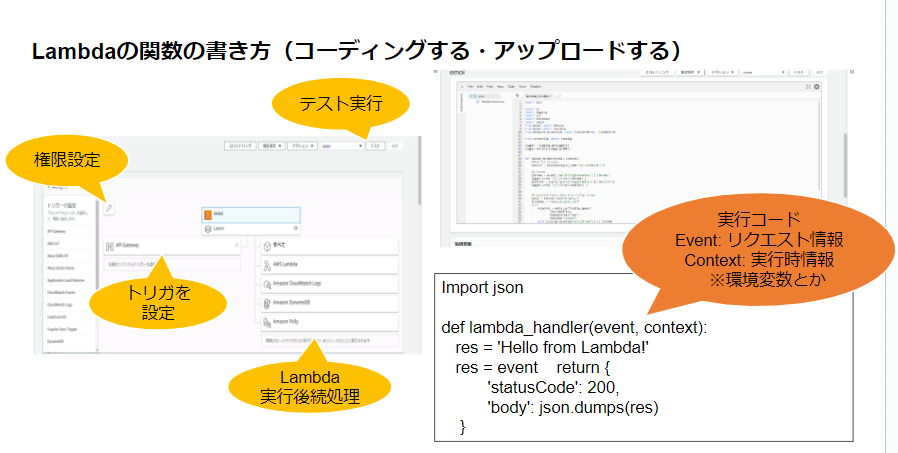Open the Goto menu in code editor

click(x=511, y=86)
